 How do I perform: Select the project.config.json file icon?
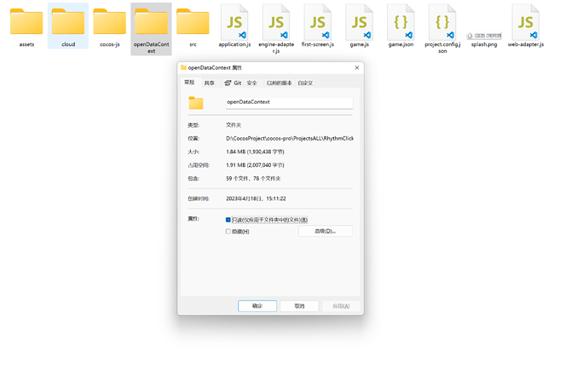(x=442, y=22)
